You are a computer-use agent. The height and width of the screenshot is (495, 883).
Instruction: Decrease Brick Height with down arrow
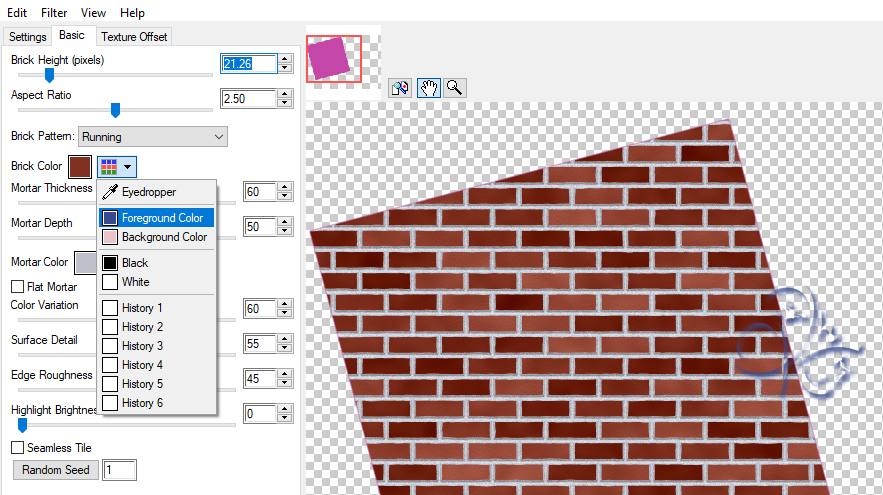point(285,68)
